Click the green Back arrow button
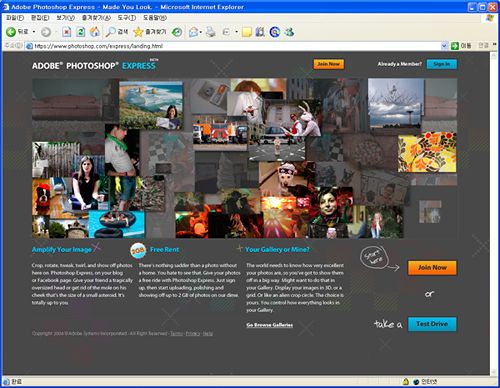This screenshot has height=388, width=500. pyautogui.click(x=11, y=32)
